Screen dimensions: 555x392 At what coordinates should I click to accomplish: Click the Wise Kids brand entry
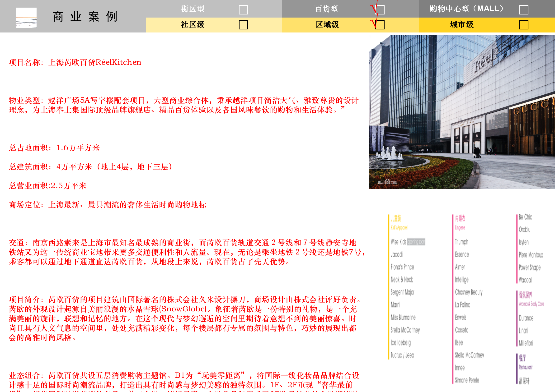coord(408,242)
